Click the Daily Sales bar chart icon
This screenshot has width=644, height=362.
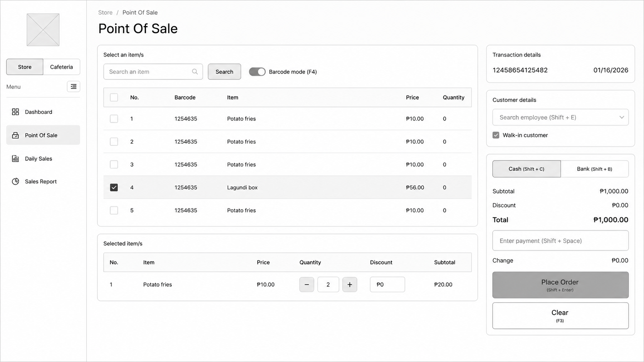pos(15,158)
